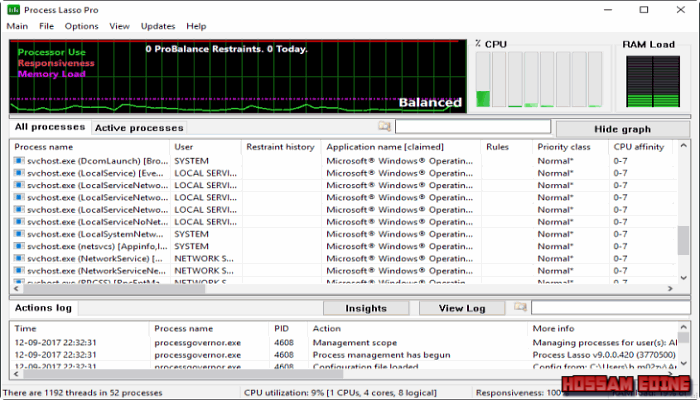Click the View Log button
Screen dimensions: 700x400
(462, 308)
